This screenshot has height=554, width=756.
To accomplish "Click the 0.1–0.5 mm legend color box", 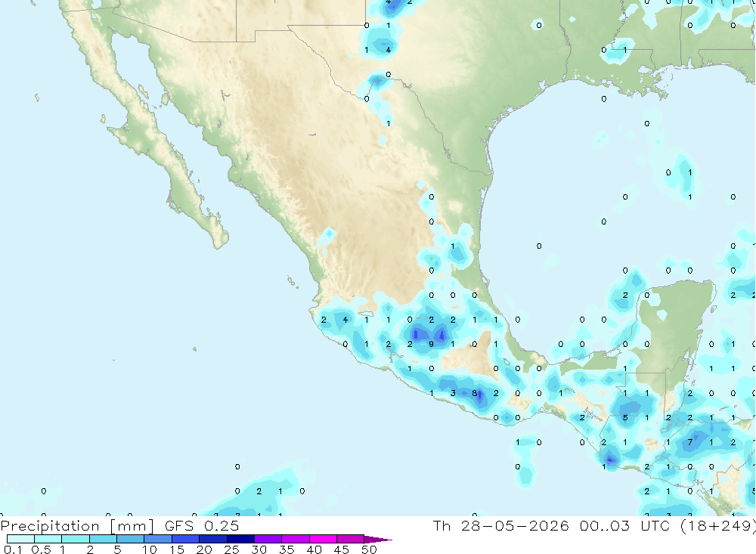I will pyautogui.click(x=20, y=539).
